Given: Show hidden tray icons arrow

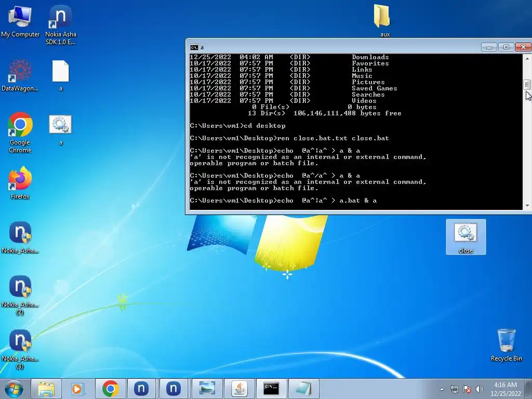Looking at the screenshot, I should click(x=442, y=389).
